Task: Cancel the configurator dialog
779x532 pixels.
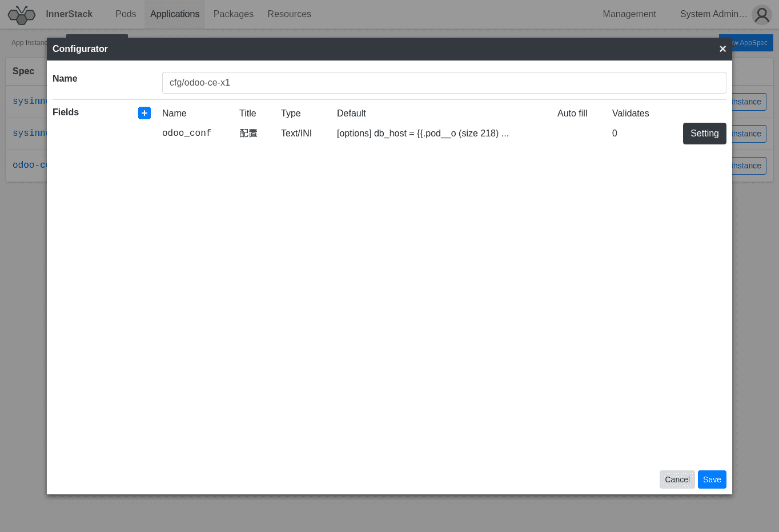Action: pyautogui.click(x=677, y=479)
